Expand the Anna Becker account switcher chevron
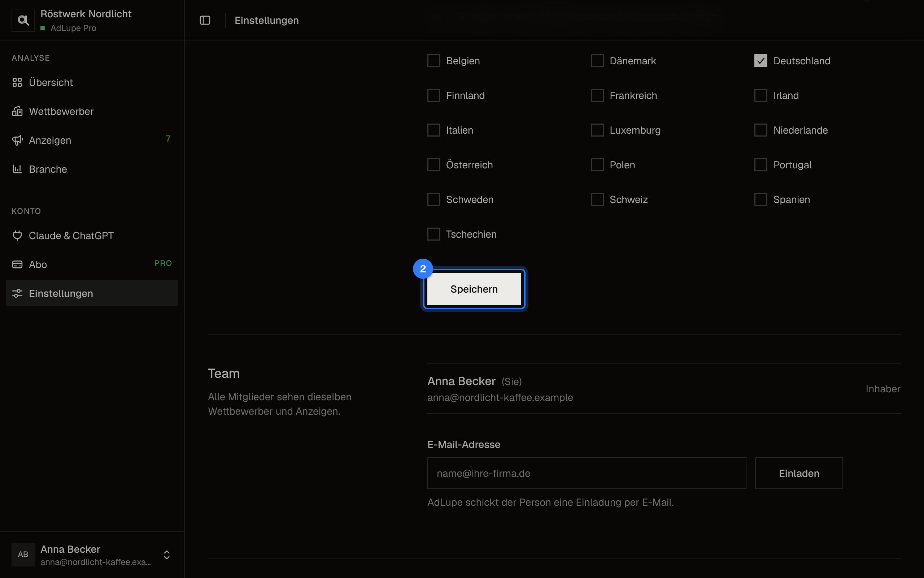 point(167,555)
